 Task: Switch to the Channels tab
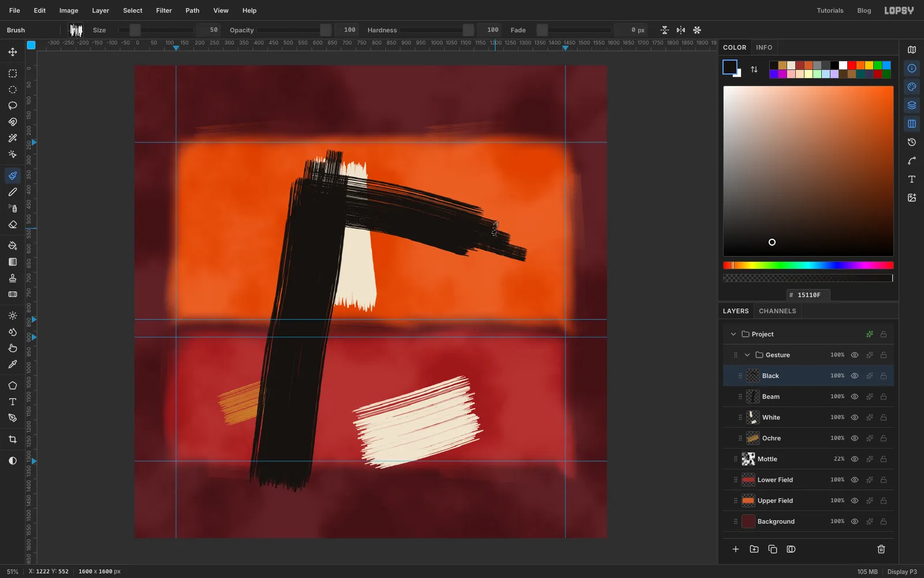pos(777,311)
